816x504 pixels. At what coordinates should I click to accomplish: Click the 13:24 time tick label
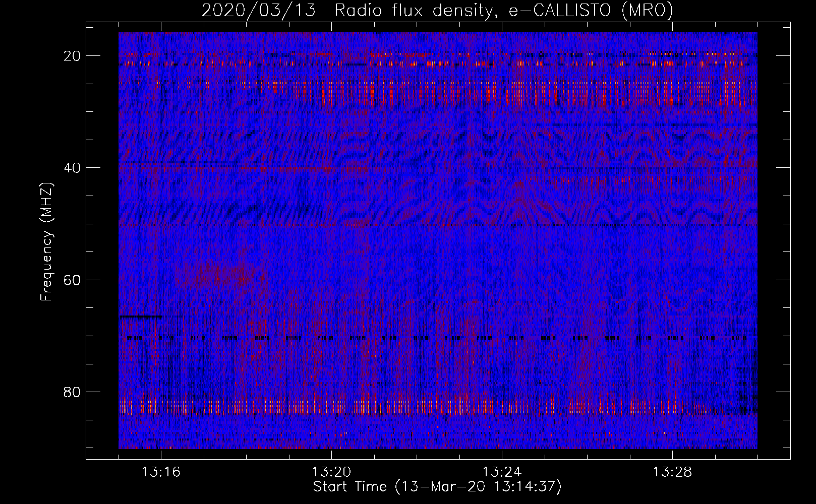pyautogui.click(x=502, y=472)
